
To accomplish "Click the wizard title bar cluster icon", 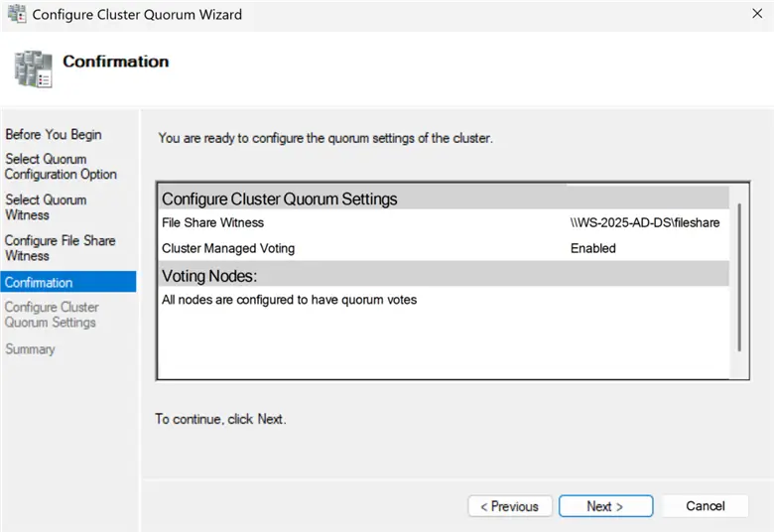I will pyautogui.click(x=17, y=14).
